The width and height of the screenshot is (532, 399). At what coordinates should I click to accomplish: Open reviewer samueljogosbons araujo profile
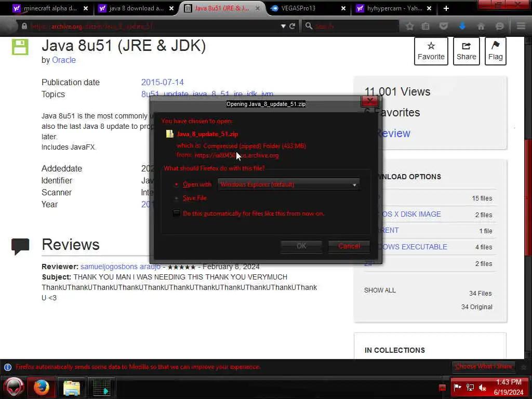120,267
